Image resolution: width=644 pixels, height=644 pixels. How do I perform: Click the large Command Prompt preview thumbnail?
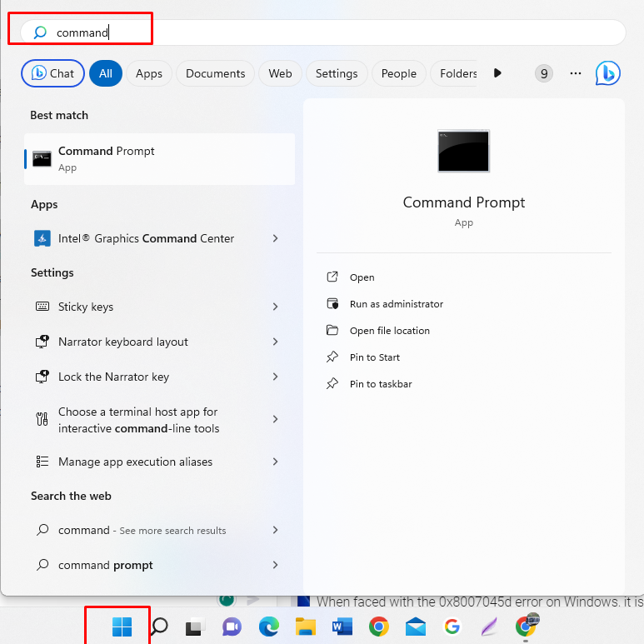click(464, 151)
